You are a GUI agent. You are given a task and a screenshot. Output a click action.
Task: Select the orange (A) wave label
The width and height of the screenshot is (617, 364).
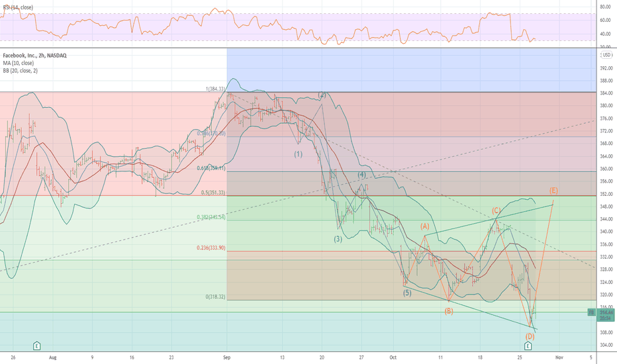click(x=424, y=226)
